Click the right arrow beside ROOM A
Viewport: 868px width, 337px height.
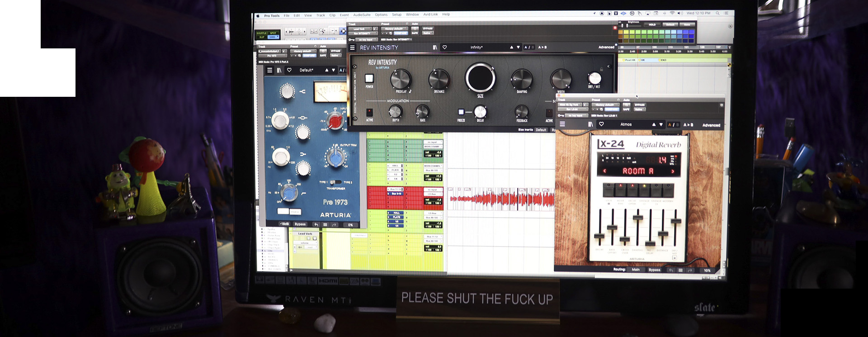point(673,171)
